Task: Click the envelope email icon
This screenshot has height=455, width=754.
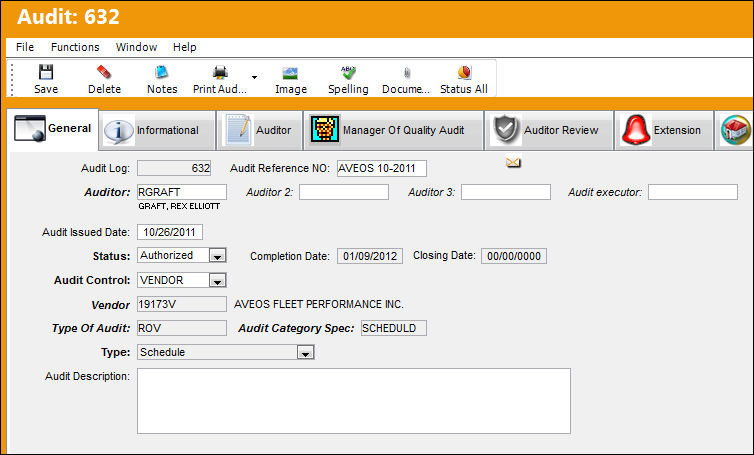Action: 513,163
